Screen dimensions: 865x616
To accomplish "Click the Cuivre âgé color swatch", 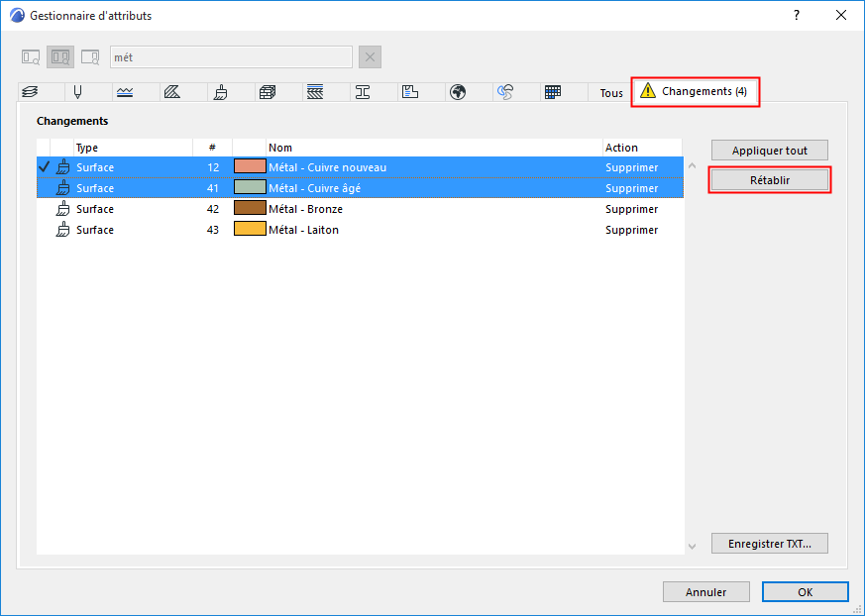I will (250, 187).
